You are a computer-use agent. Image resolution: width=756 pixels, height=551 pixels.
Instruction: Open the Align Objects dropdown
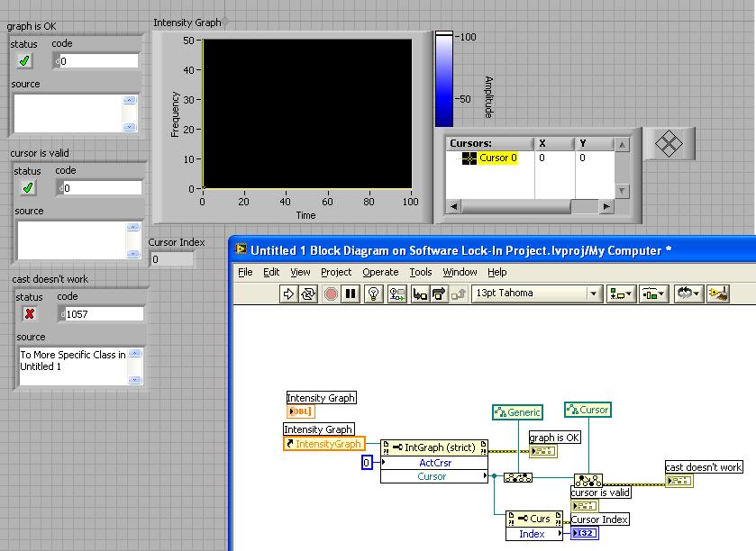[x=621, y=294]
